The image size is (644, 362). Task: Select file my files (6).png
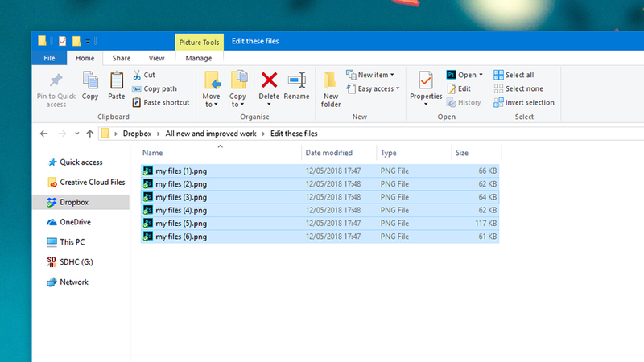click(320, 237)
